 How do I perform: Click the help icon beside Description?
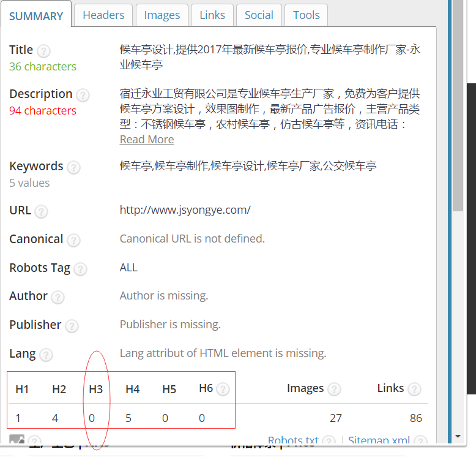coord(83,96)
